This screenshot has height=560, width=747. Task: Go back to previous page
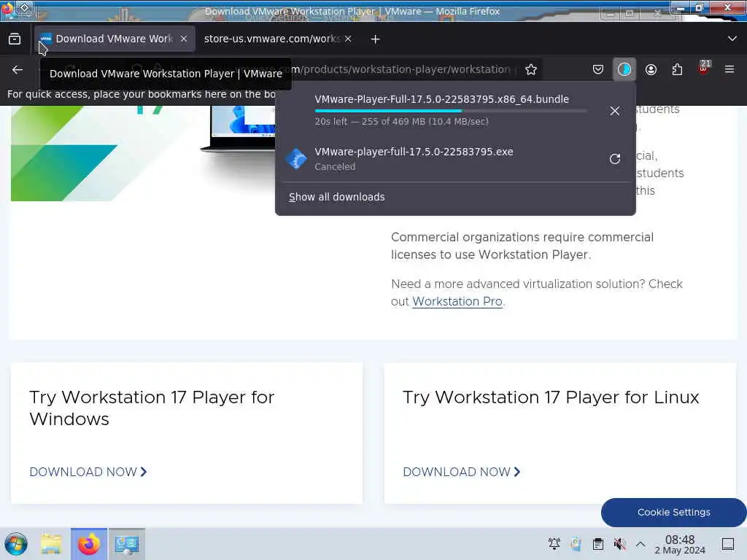coord(18,69)
